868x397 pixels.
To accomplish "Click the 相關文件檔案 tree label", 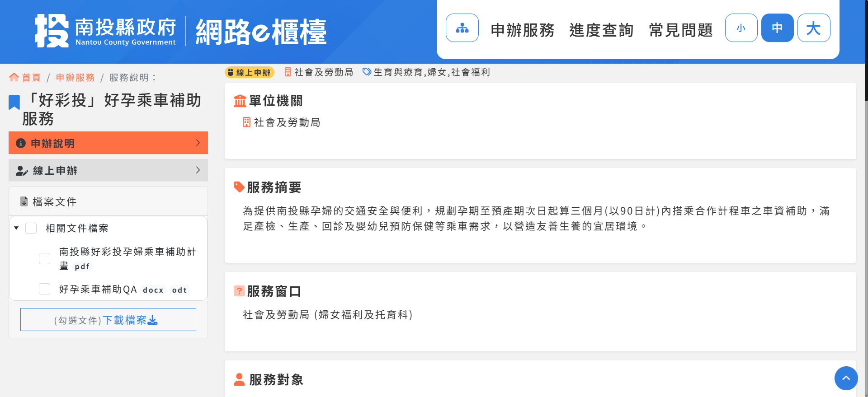I will tap(77, 228).
